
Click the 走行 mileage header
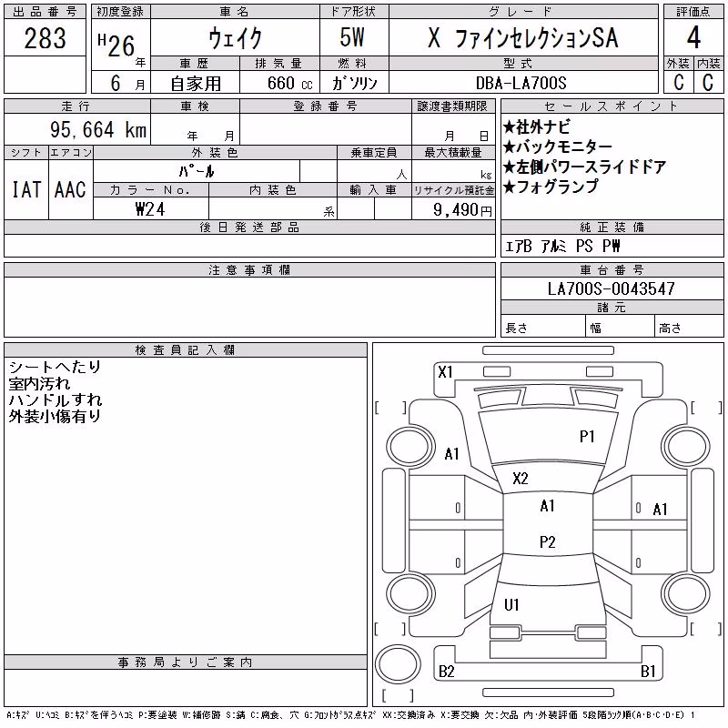[x=76, y=106]
